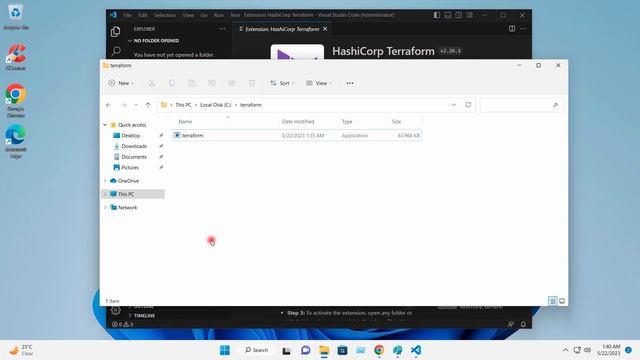Open the Run menu in VS Code

[x=219, y=15]
